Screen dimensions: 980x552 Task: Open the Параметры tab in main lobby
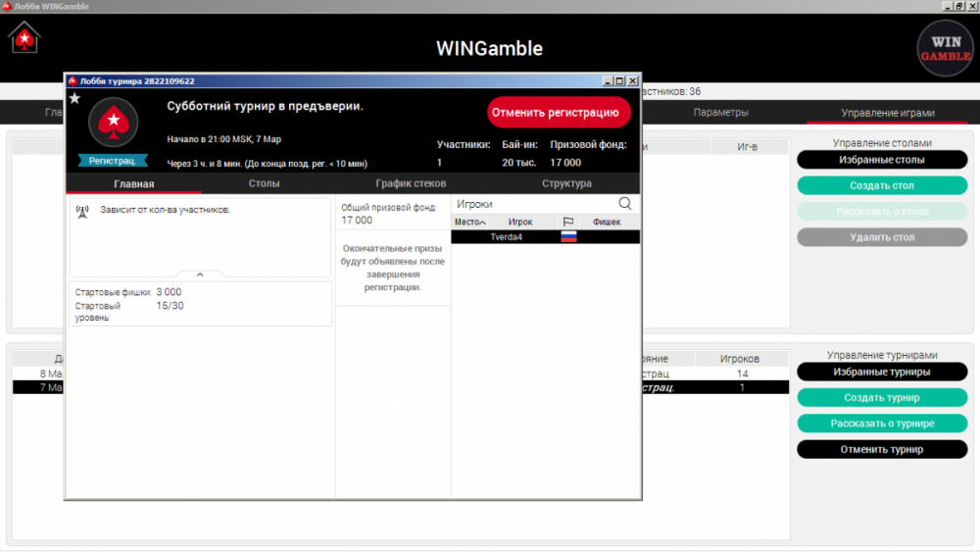(720, 113)
